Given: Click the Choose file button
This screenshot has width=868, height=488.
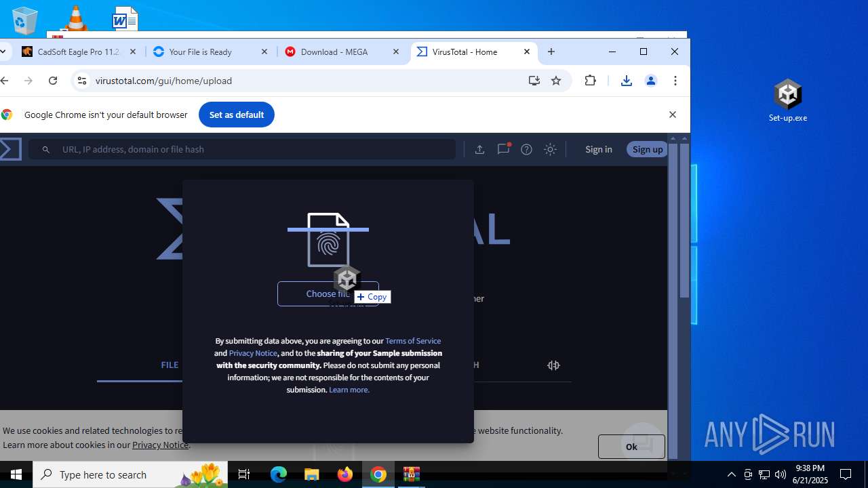Looking at the screenshot, I should (328, 294).
